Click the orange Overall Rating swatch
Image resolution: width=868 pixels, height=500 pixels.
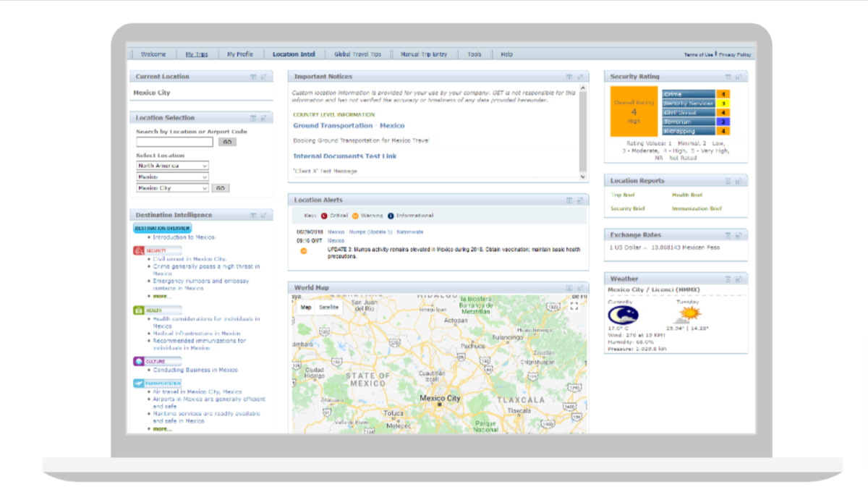pyautogui.click(x=634, y=111)
